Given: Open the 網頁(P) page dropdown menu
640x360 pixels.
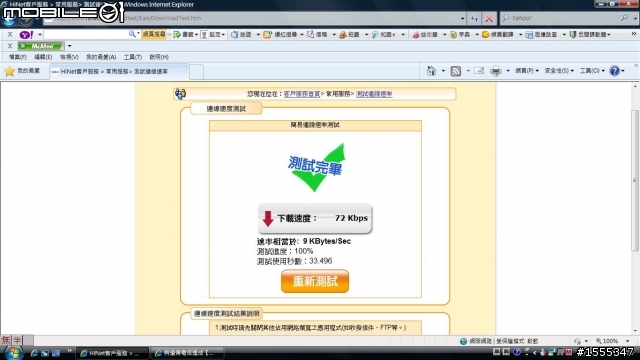Looking at the screenshot, I should (527, 71).
